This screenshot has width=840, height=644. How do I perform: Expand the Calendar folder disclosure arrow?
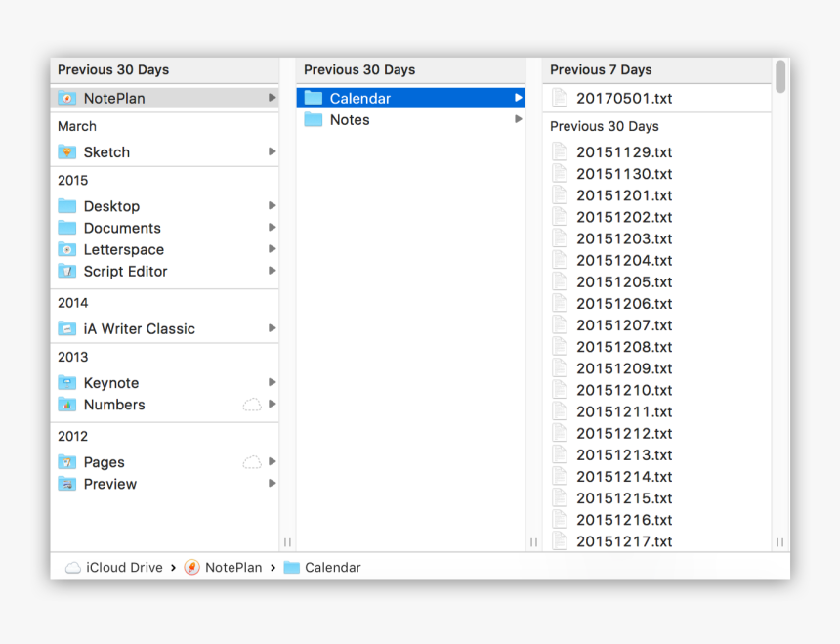[517, 98]
